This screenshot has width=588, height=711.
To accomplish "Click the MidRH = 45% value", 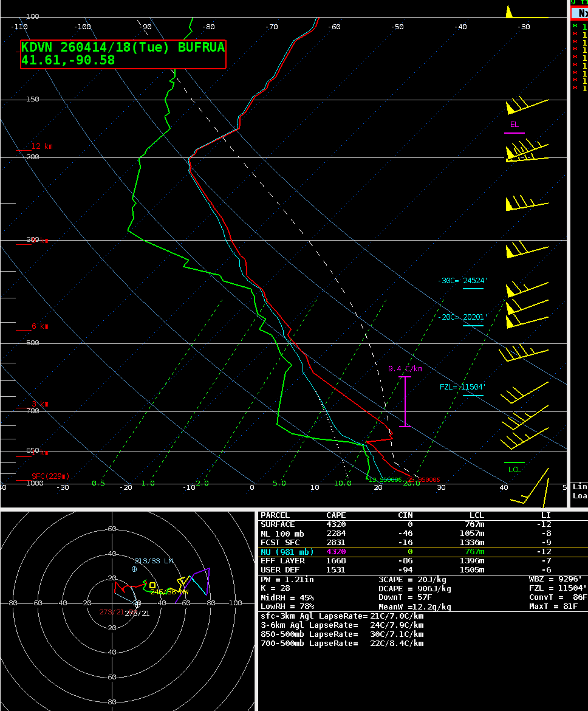I will click(x=287, y=597).
